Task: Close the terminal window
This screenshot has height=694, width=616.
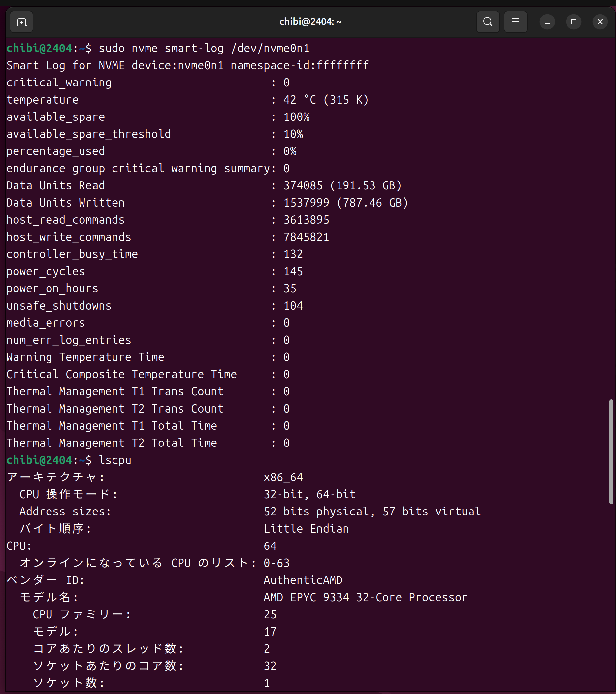Action: pyautogui.click(x=600, y=22)
